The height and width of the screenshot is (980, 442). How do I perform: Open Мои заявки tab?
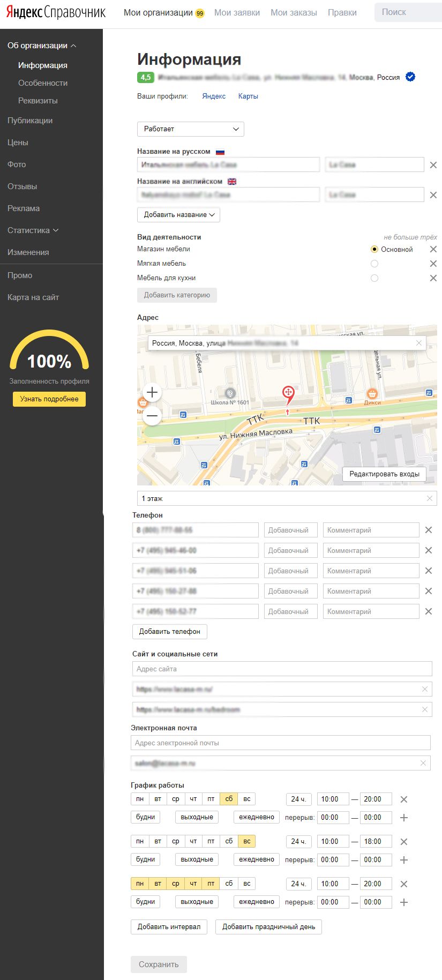pyautogui.click(x=237, y=12)
